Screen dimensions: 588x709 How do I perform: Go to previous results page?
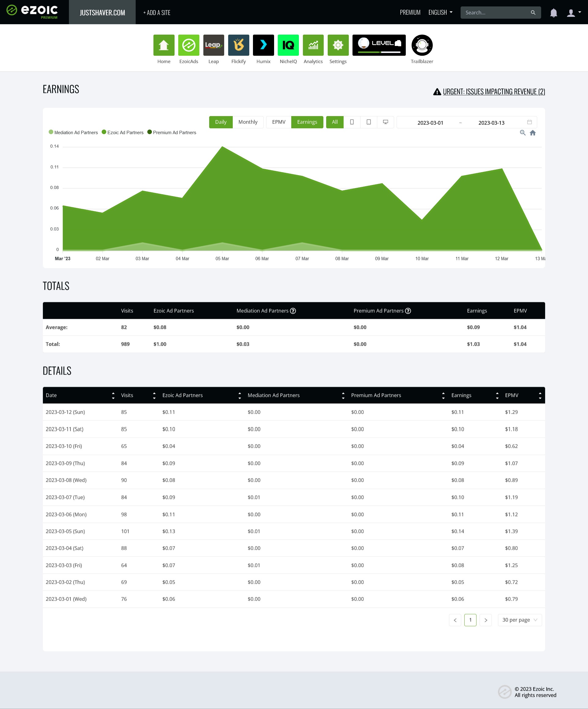[455, 620]
